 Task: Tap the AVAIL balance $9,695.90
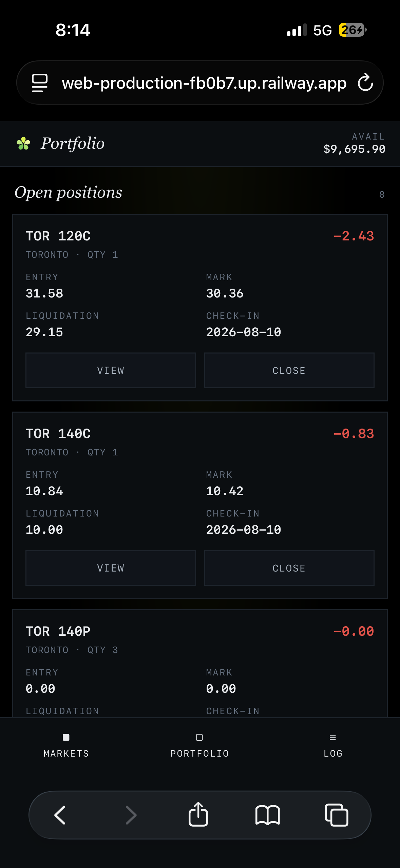click(354, 149)
